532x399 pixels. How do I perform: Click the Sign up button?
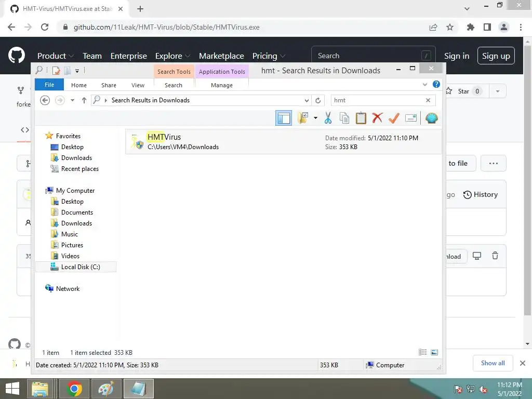click(x=496, y=56)
